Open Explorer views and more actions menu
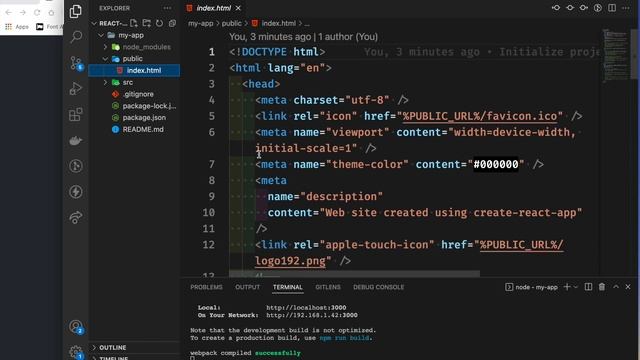 (167, 8)
